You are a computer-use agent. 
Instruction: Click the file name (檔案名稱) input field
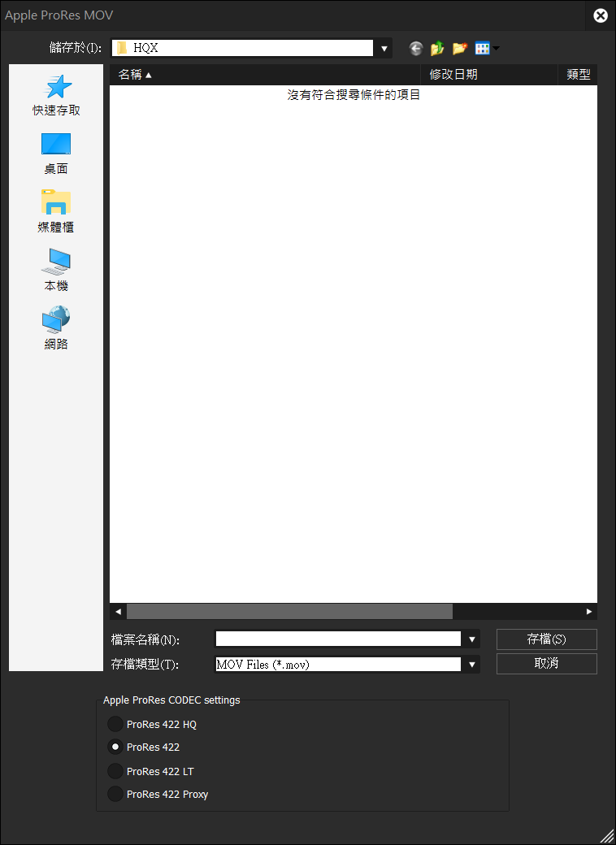point(338,639)
